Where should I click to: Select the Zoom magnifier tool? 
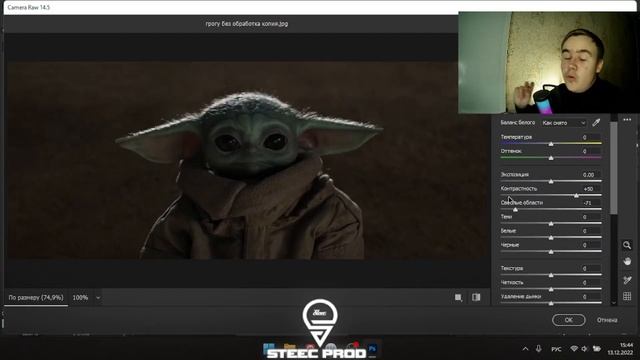tap(627, 245)
